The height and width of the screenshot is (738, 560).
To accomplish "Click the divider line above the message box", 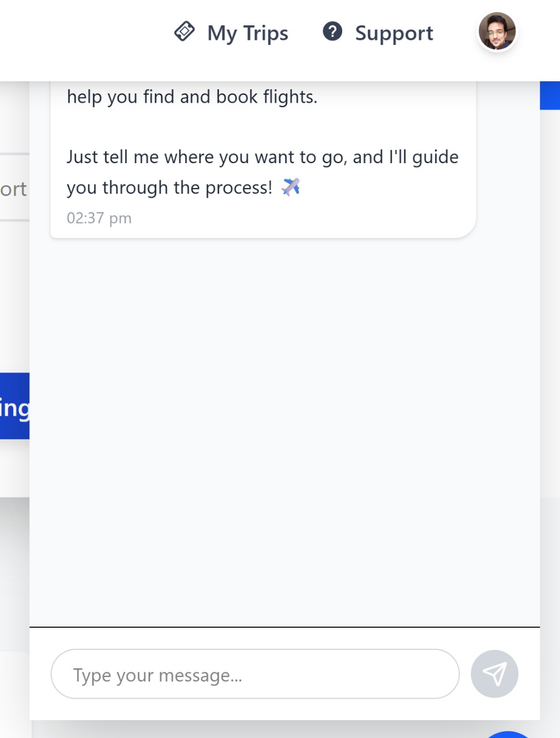I will coord(285,627).
